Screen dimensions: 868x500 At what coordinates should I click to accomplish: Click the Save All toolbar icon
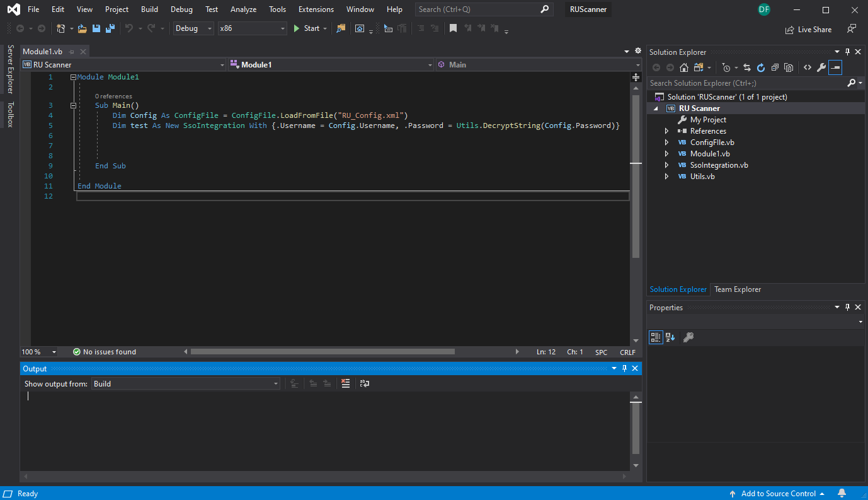tap(110, 28)
